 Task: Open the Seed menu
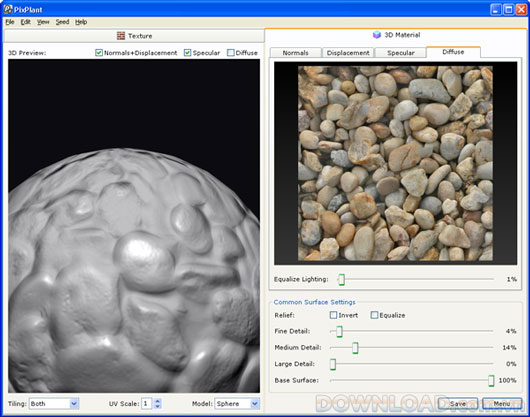tap(63, 22)
